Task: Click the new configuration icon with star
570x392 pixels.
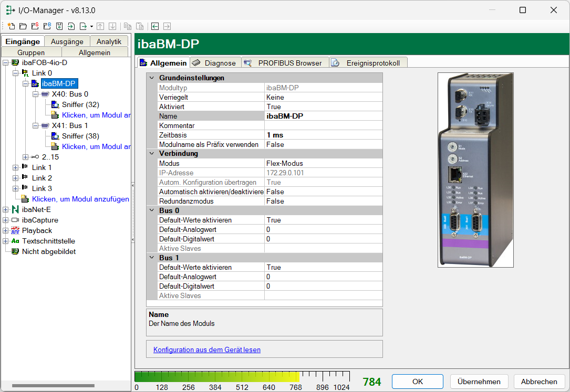Action: tap(11, 26)
